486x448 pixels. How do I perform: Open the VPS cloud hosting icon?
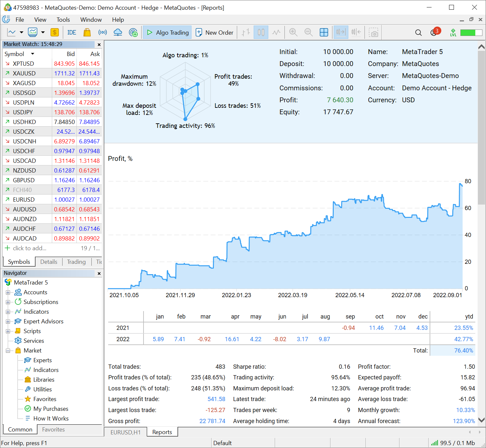click(118, 32)
